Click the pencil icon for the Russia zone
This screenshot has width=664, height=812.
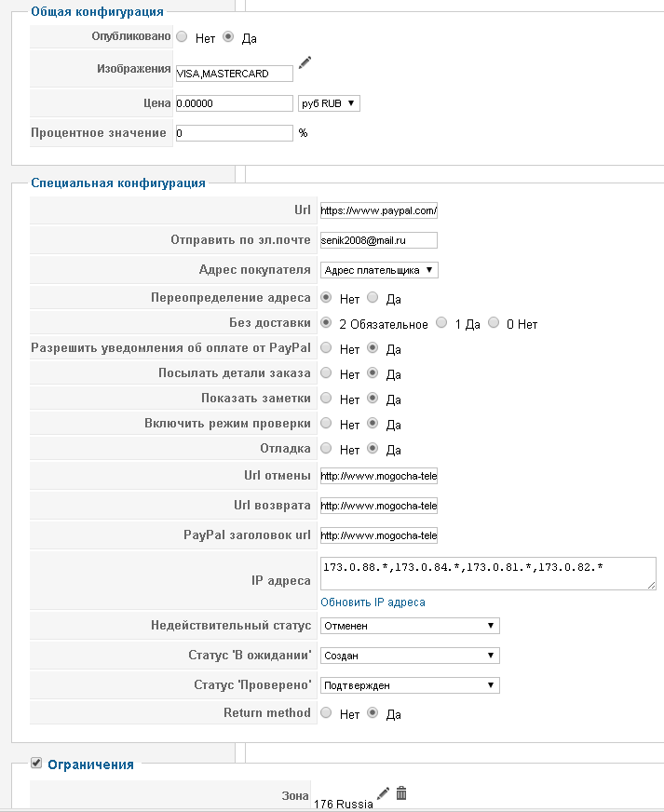click(x=383, y=793)
